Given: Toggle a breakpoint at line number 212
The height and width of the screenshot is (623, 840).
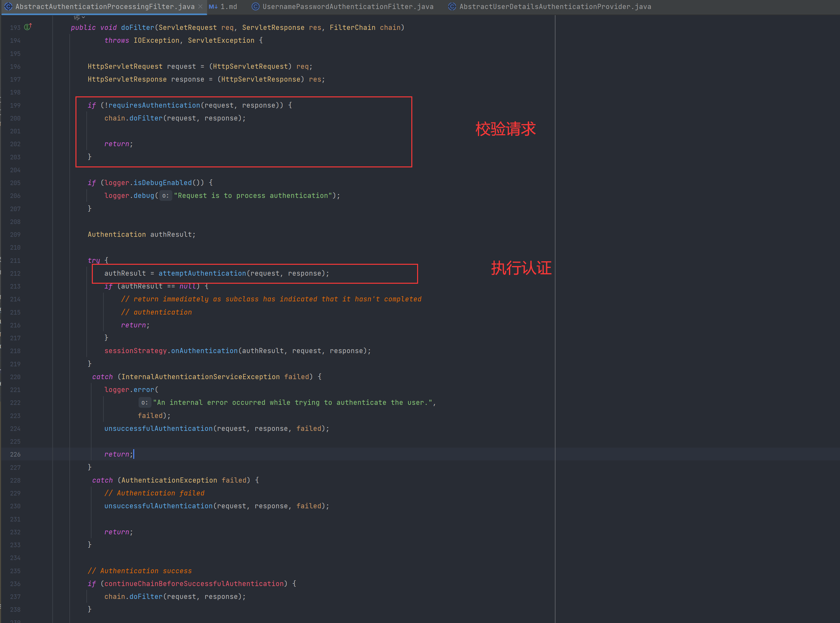Looking at the screenshot, I should tap(15, 273).
